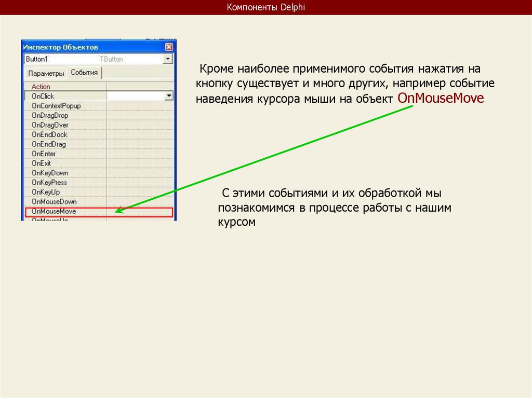This screenshot has width=532, height=398.
Task: Select the OnClick event row
Action: click(99, 97)
